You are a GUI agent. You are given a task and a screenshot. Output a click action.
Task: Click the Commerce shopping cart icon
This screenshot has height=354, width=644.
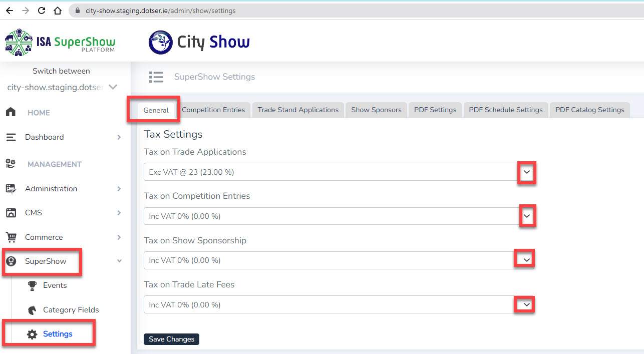pyautogui.click(x=11, y=237)
